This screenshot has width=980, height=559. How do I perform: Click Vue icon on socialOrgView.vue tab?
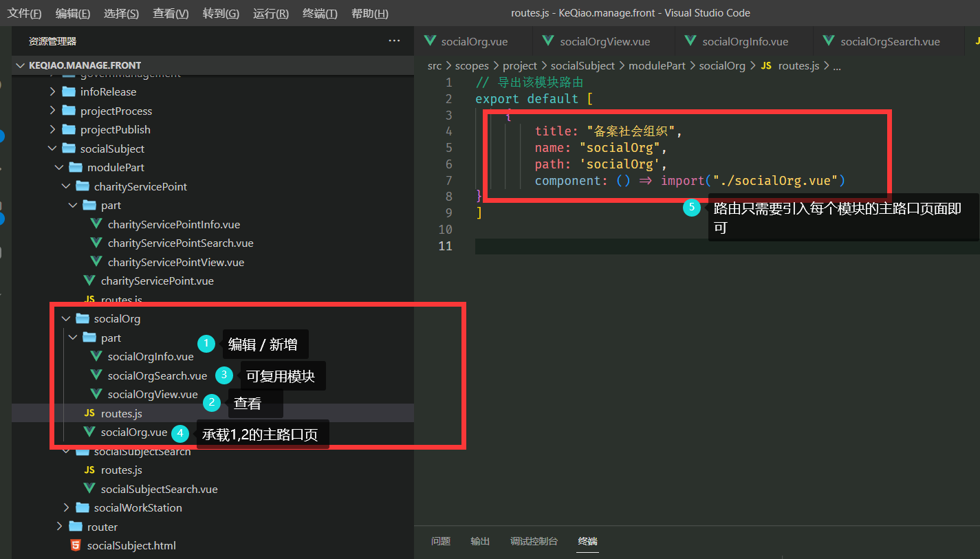click(x=548, y=41)
